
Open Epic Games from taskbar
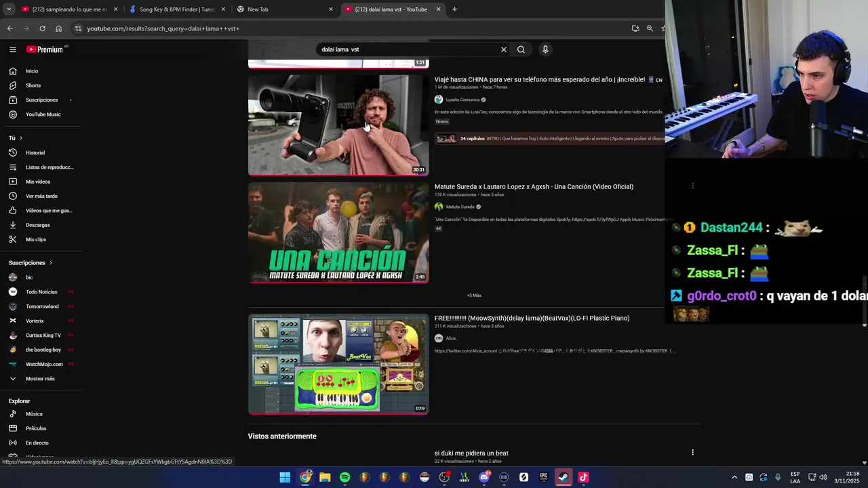(543, 477)
